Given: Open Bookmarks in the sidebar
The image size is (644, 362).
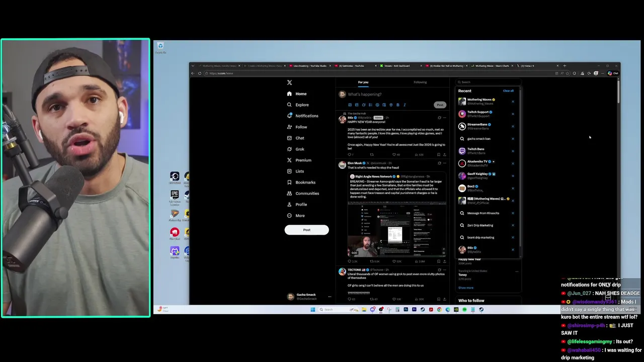Looking at the screenshot, I should tap(301, 183).
